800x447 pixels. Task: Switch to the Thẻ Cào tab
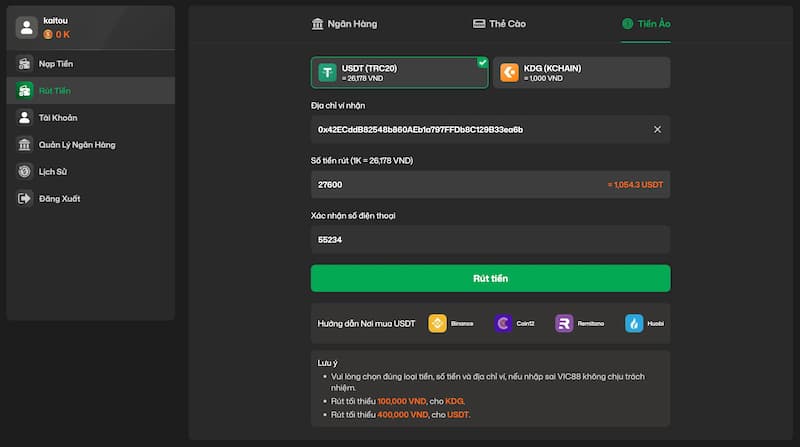point(499,23)
